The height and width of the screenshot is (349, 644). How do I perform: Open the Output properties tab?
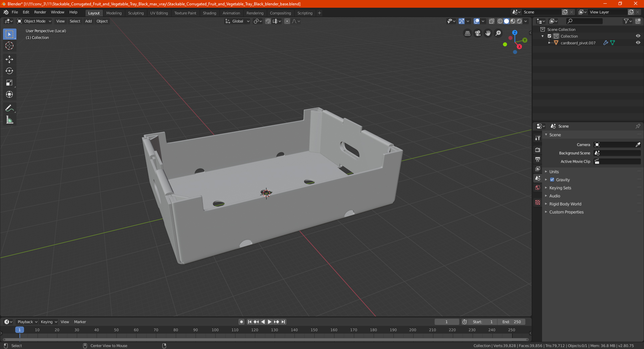pyautogui.click(x=538, y=159)
